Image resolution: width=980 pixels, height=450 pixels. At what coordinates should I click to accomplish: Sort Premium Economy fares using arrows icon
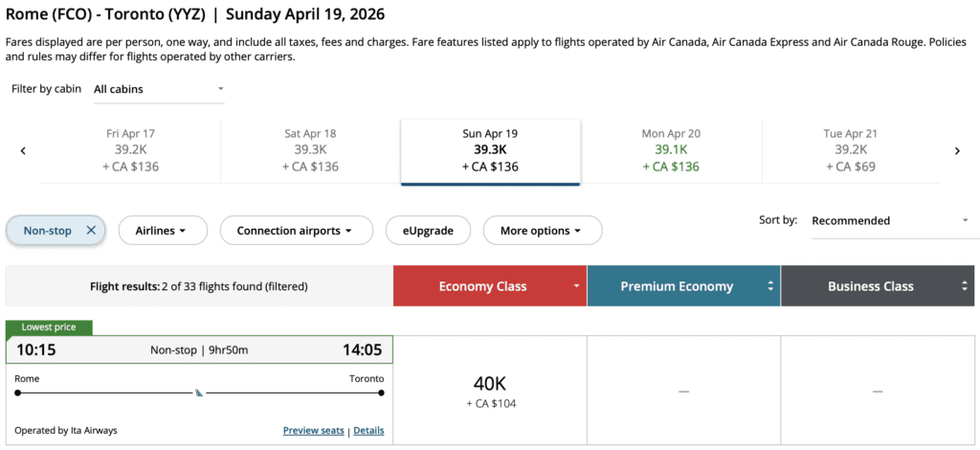771,286
